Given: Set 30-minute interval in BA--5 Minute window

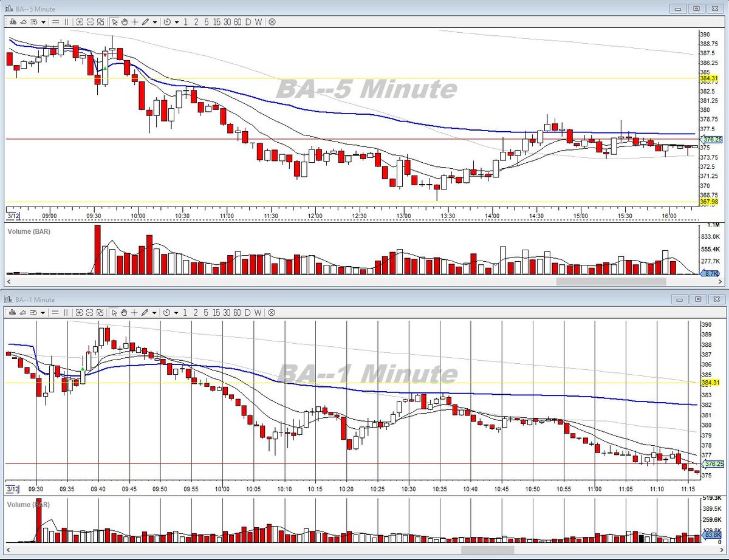Looking at the screenshot, I should [227, 22].
